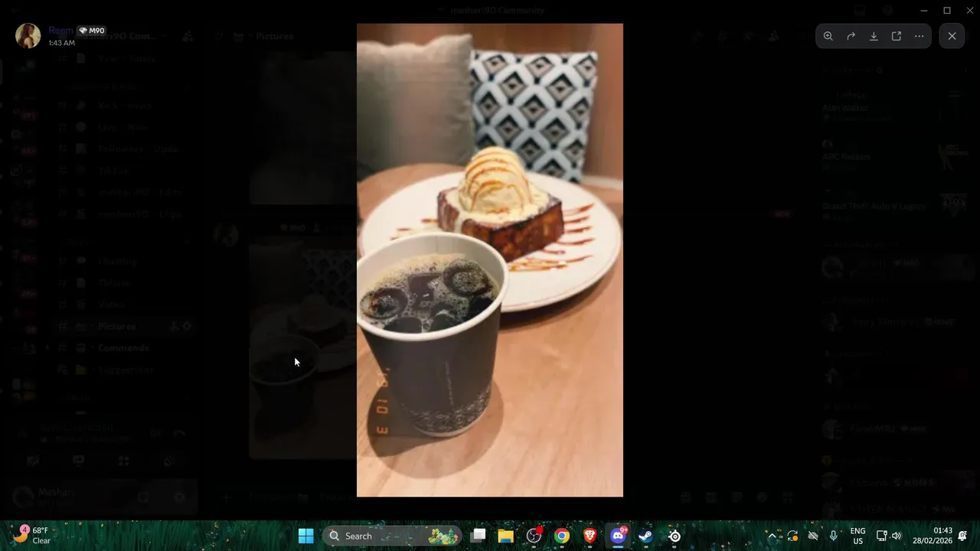Open Steam from the taskbar
The height and width of the screenshot is (551, 980).
click(645, 536)
